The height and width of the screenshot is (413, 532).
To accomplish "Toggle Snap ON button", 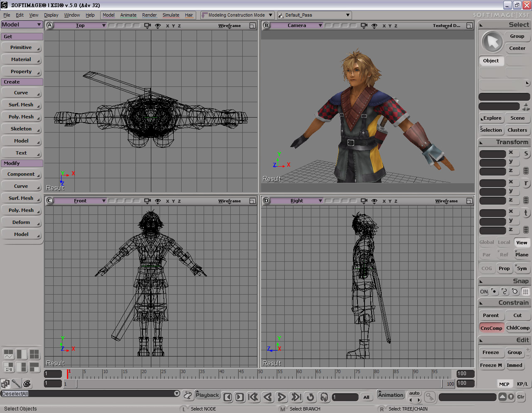I will pyautogui.click(x=484, y=292).
